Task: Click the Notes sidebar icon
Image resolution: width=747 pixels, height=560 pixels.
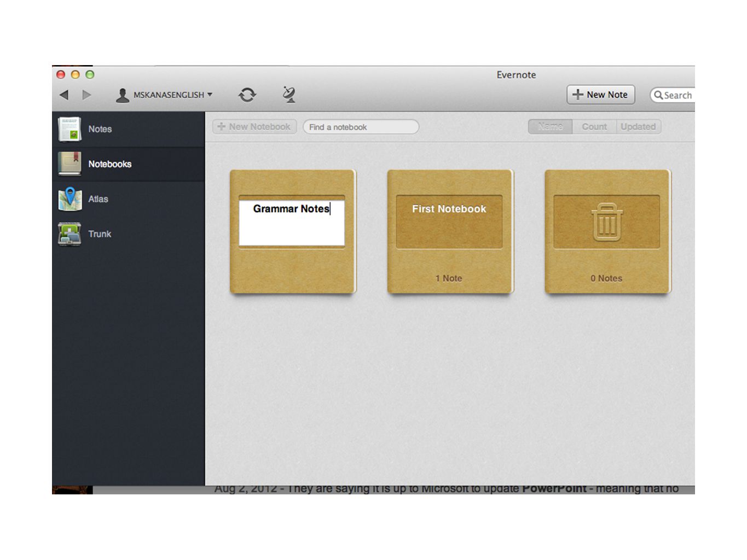Action: coord(70,129)
